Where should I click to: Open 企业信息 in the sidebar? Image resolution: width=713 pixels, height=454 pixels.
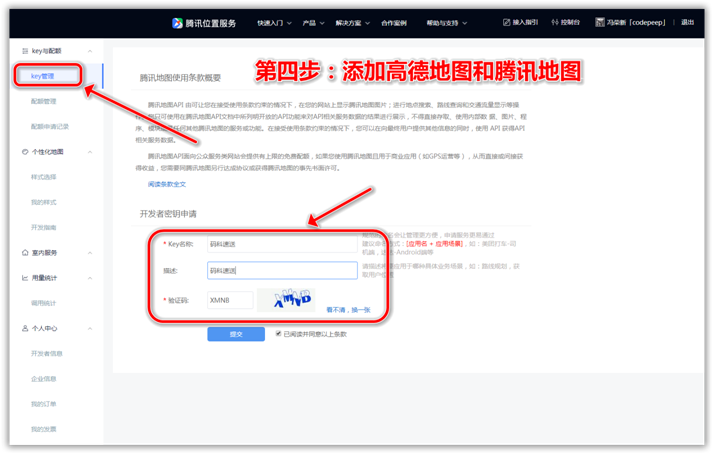pyautogui.click(x=44, y=379)
